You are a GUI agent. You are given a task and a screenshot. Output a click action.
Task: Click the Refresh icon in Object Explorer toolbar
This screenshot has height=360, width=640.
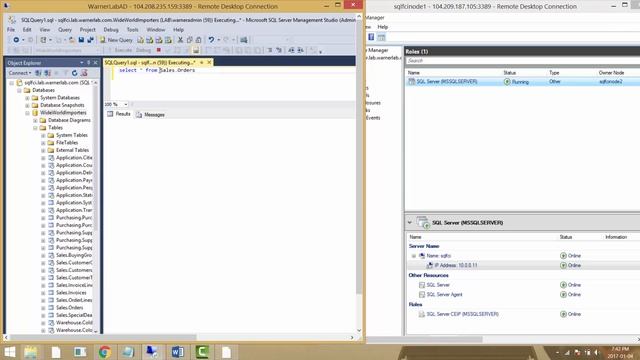click(x=74, y=73)
